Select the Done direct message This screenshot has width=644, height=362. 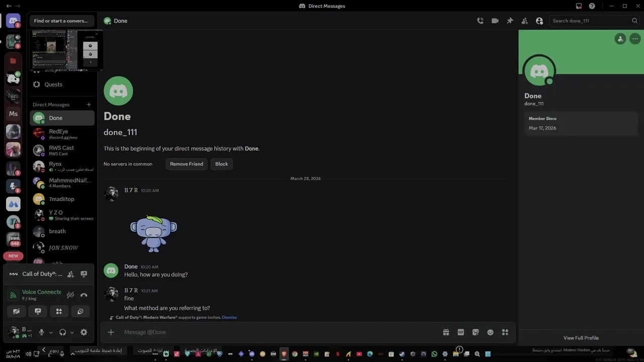coord(62,118)
